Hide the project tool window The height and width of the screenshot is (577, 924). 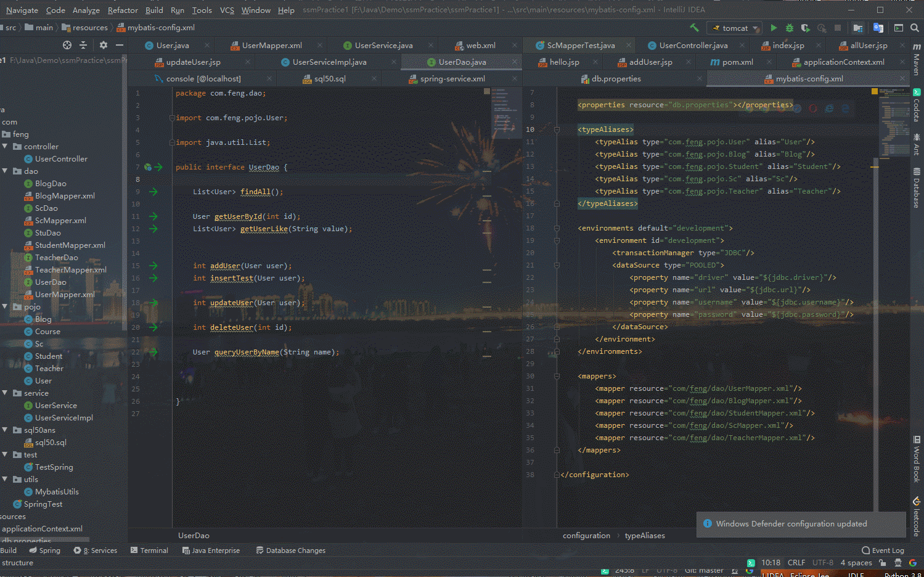120,45
